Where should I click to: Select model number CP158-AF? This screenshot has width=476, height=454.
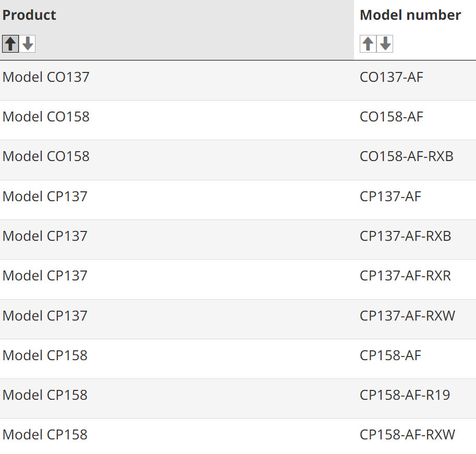pos(390,355)
